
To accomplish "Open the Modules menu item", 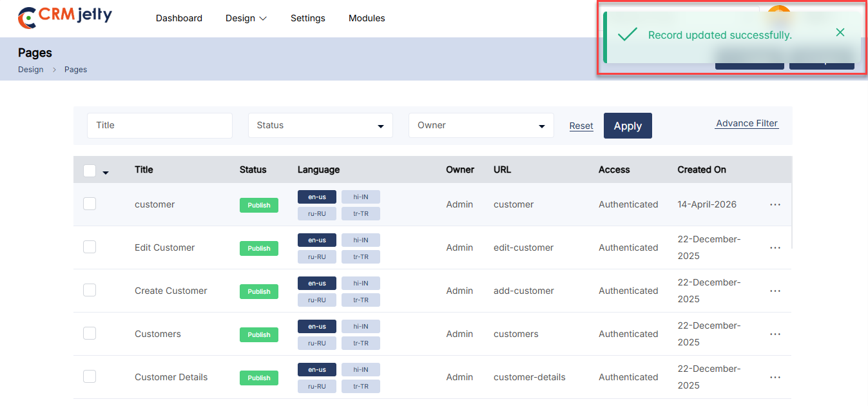I will point(367,18).
